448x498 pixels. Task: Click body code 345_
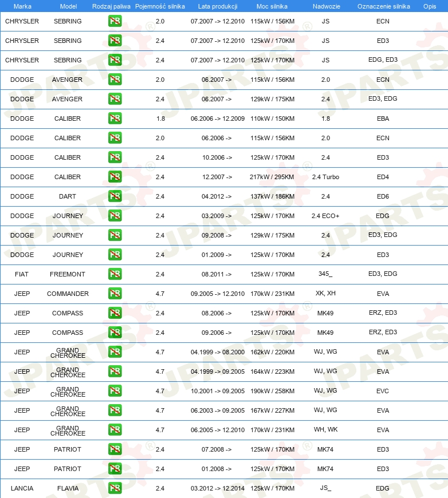tap(325, 274)
